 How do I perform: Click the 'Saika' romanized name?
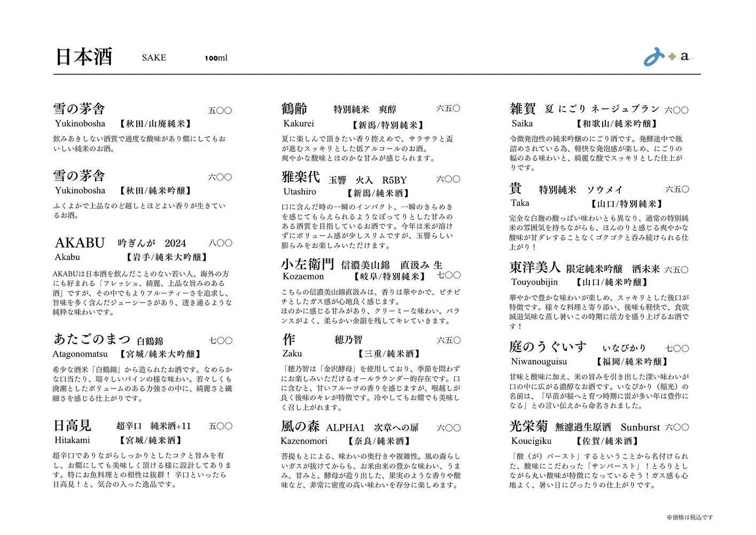pos(522,123)
